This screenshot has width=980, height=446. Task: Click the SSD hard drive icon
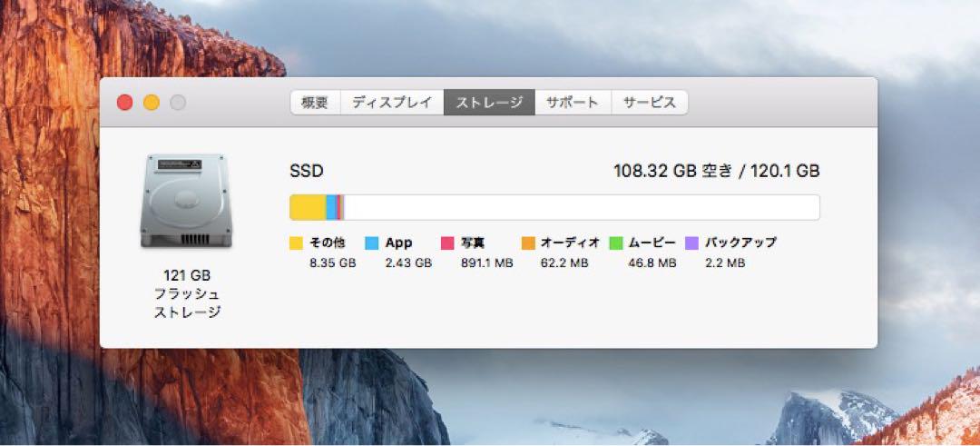point(186,201)
